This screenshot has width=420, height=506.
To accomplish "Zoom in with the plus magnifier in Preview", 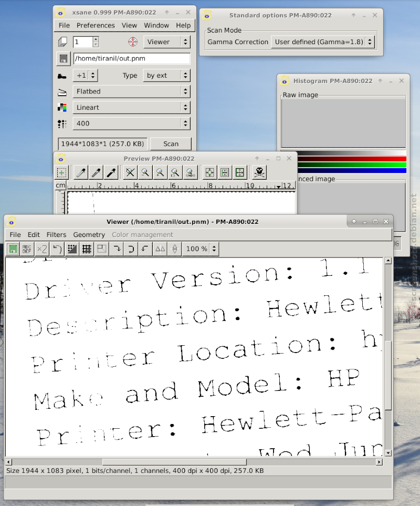I will point(160,173).
